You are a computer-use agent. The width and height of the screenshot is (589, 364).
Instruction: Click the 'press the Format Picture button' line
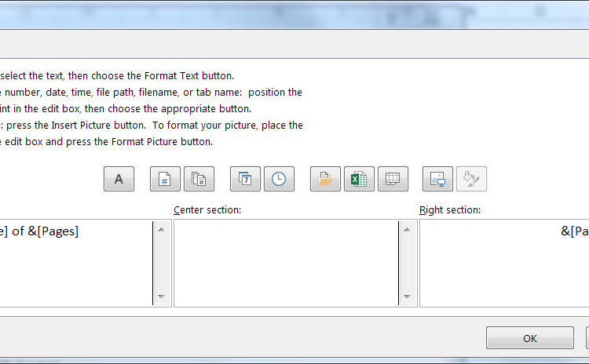[x=106, y=142]
